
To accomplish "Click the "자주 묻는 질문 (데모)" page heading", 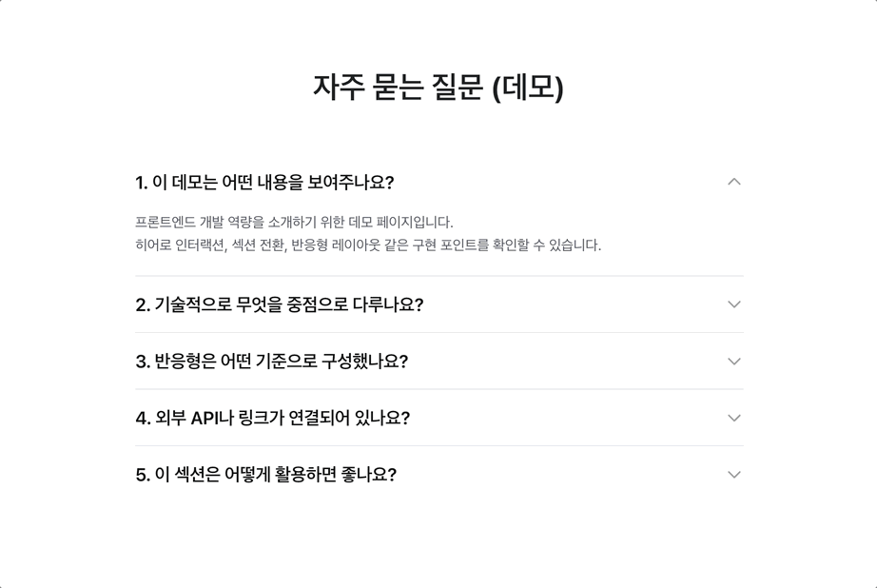I will (x=438, y=88).
